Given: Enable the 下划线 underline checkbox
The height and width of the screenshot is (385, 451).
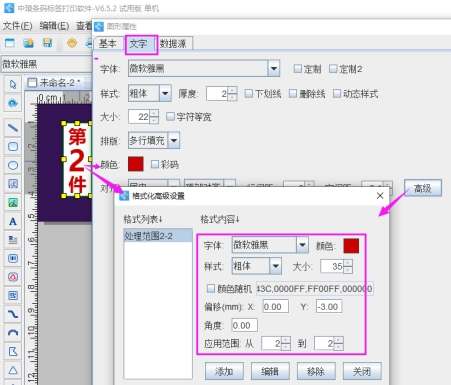Looking at the screenshot, I should tap(249, 94).
